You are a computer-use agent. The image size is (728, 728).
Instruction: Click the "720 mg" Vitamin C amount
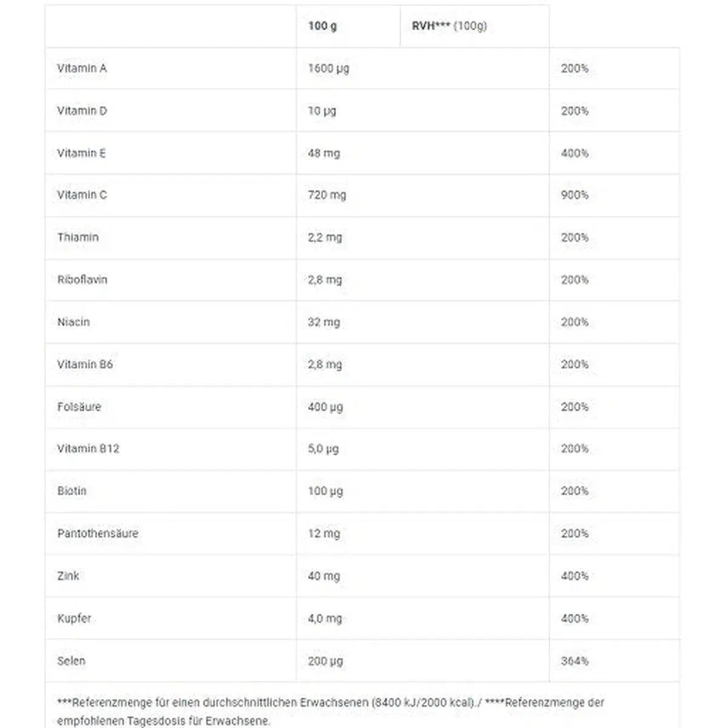coord(326,195)
